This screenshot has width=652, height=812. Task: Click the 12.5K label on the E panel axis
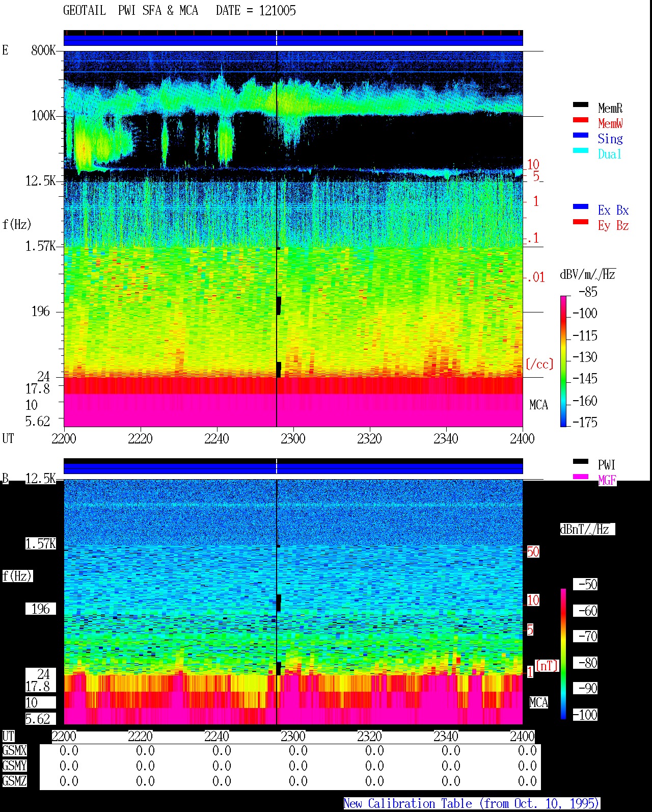click(x=40, y=181)
